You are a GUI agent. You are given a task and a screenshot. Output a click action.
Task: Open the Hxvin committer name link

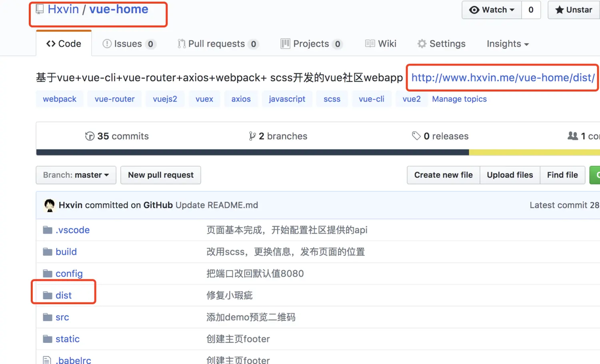click(70, 205)
